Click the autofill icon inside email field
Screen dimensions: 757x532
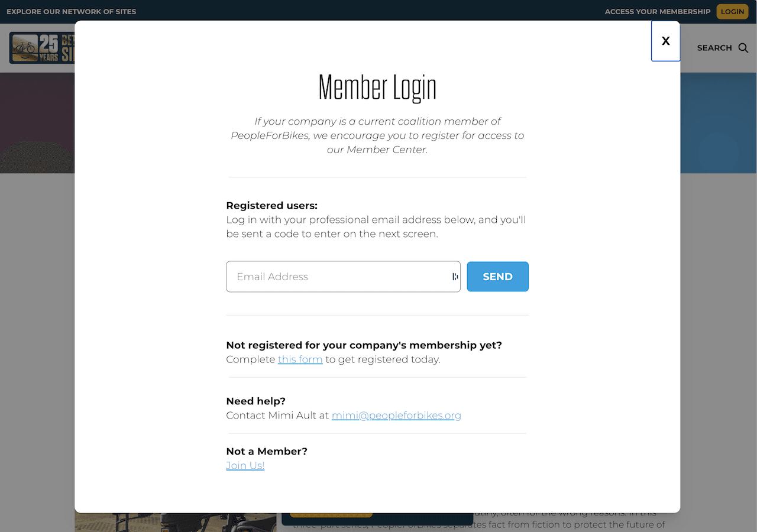point(455,277)
